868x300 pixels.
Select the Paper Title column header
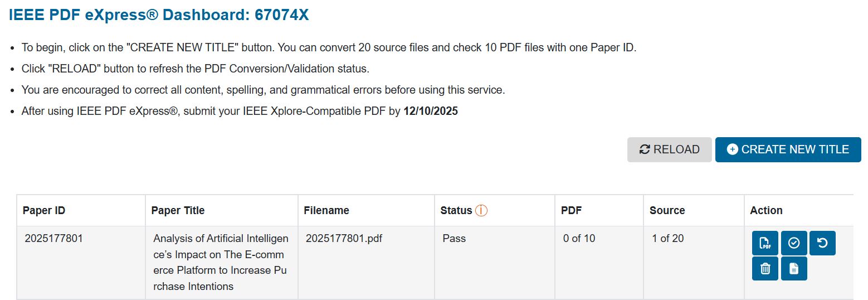178,210
